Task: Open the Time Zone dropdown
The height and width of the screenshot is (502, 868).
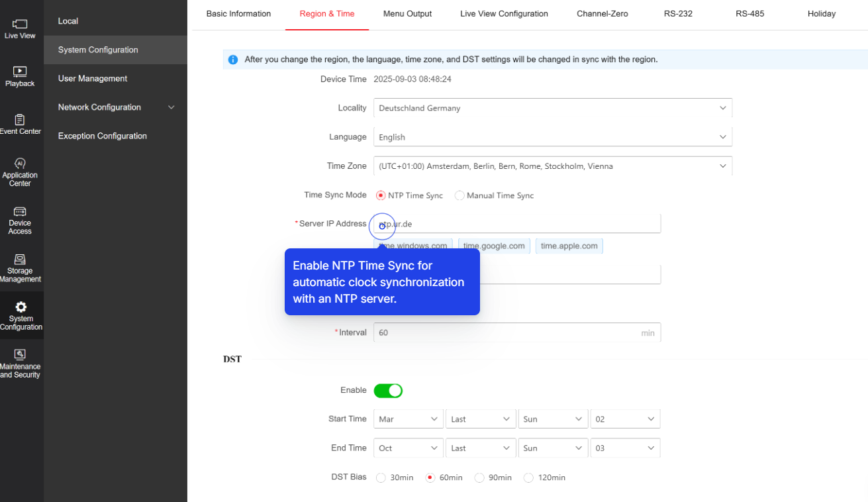Action: [553, 166]
